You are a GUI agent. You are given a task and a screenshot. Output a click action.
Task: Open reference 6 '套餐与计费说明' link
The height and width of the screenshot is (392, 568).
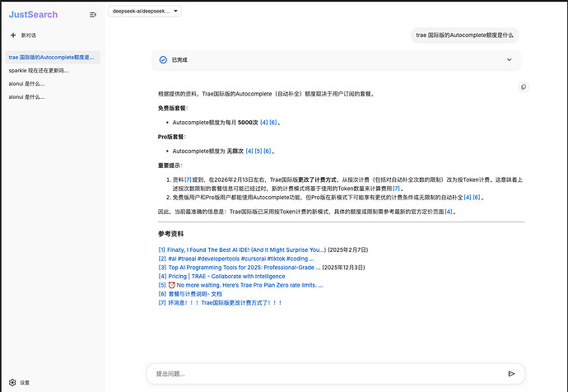pyautogui.click(x=190, y=294)
